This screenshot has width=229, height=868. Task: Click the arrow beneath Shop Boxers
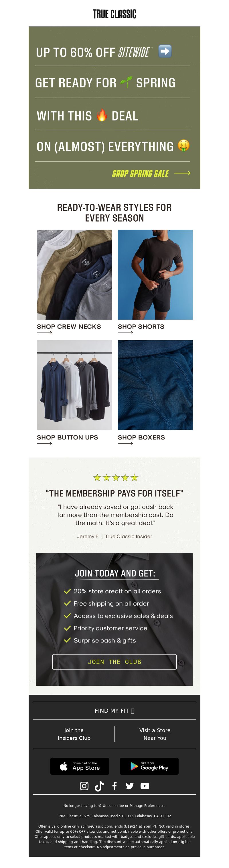(x=125, y=443)
